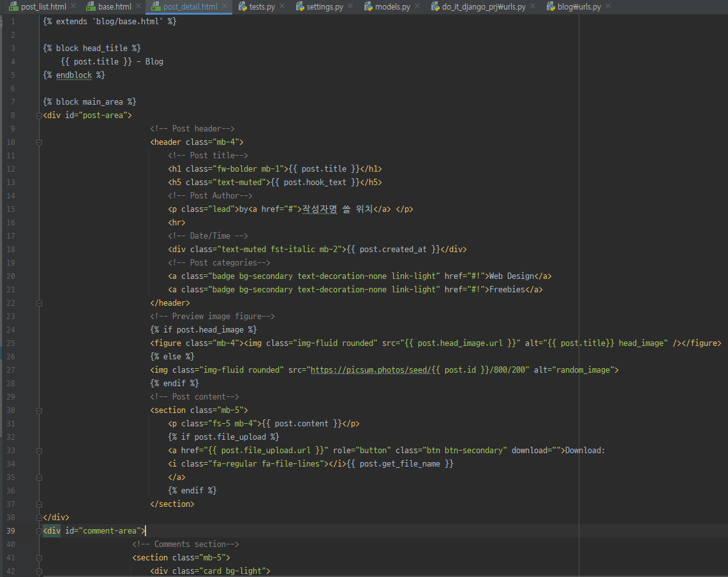The width and height of the screenshot is (728, 577).
Task: Click line number 25 in the gutter
Action: pyautogui.click(x=11, y=343)
